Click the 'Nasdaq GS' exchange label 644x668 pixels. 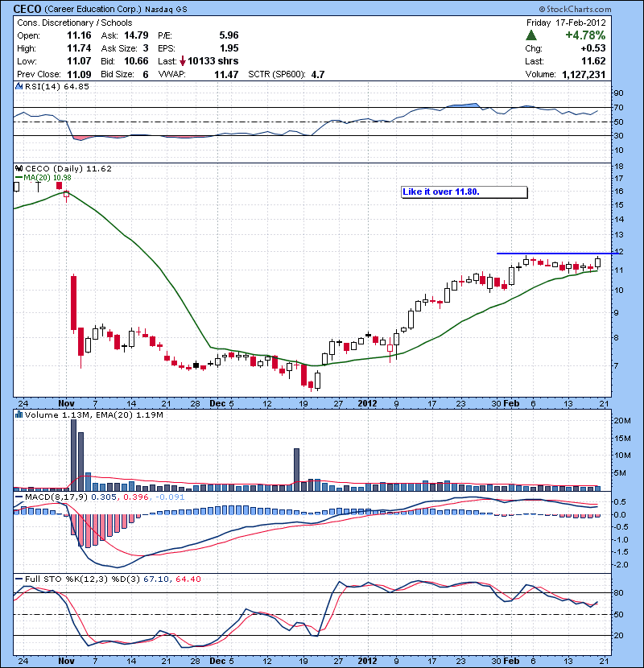click(x=166, y=10)
